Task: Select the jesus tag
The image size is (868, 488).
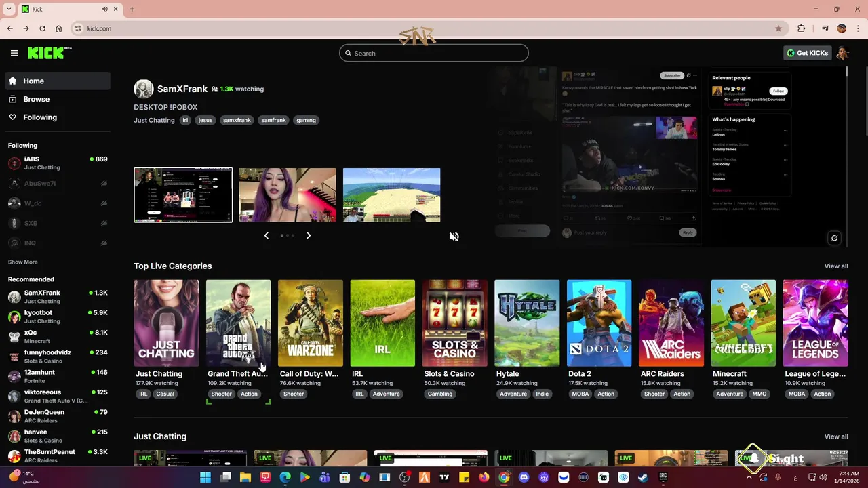Action: (x=205, y=120)
